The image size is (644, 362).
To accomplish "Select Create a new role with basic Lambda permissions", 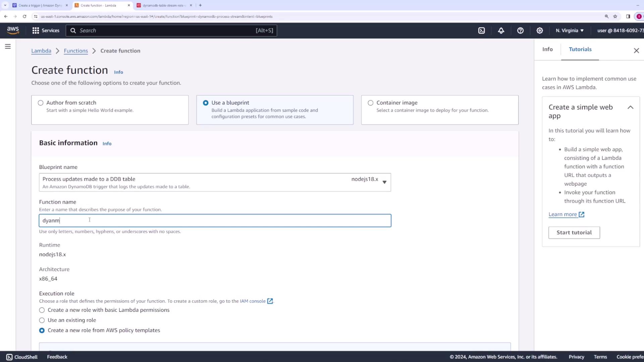I will click(x=42, y=310).
